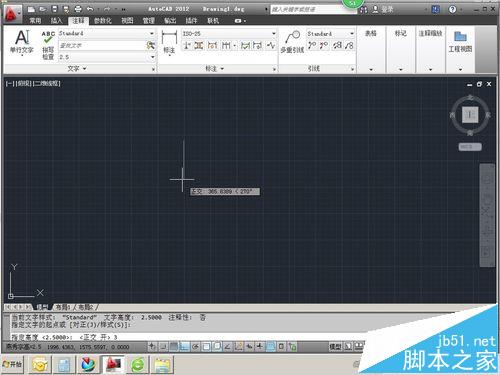Open the 常用 ribbon tab
The height and width of the screenshot is (375, 500).
(35, 21)
